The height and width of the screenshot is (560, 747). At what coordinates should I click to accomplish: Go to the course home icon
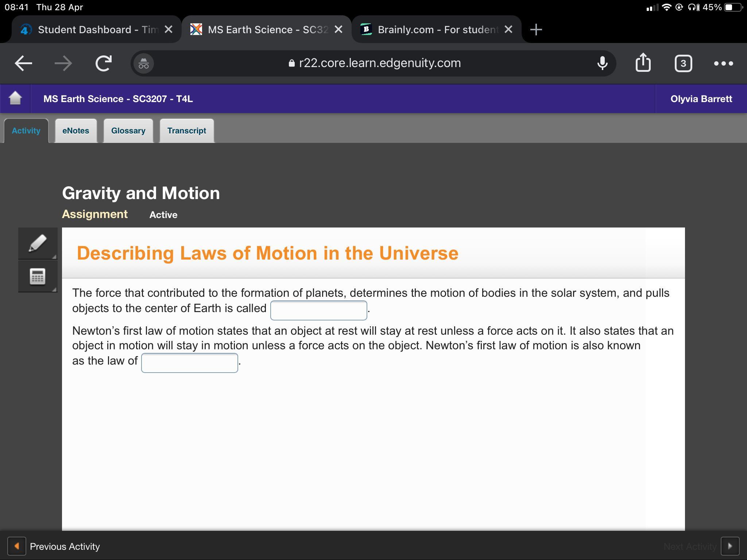(x=15, y=98)
